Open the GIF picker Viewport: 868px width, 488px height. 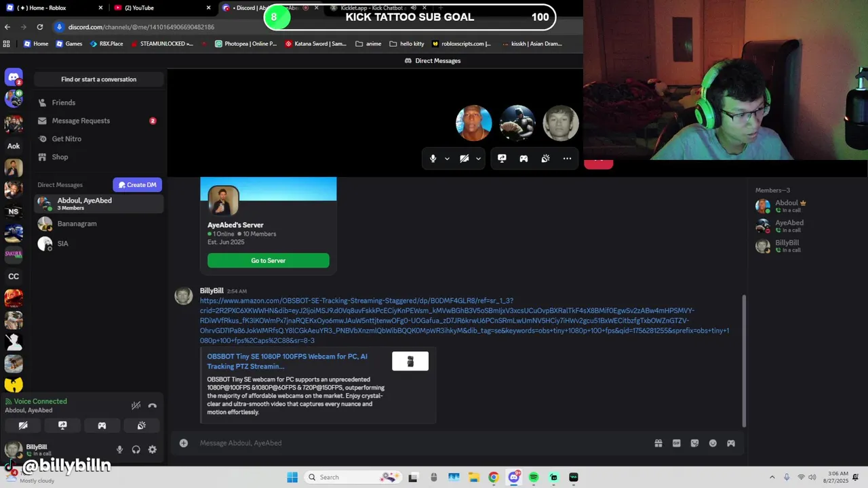tap(676, 443)
